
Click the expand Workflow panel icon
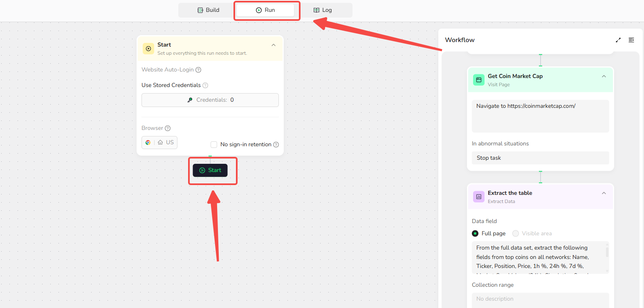coord(618,40)
